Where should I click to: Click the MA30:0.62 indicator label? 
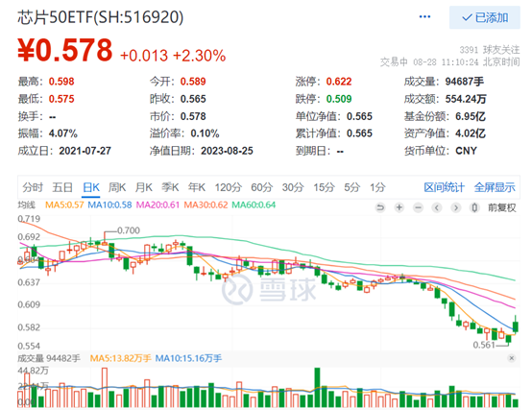[x=206, y=205]
